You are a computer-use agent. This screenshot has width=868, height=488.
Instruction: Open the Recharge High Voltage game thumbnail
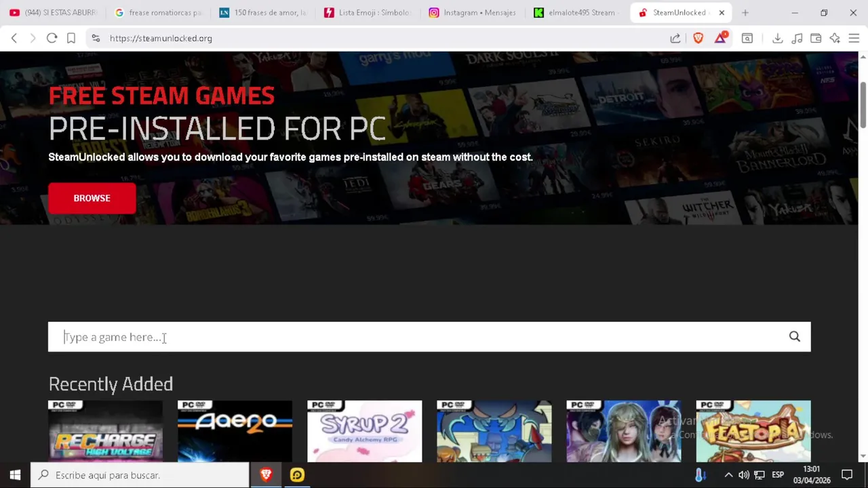[x=105, y=431]
